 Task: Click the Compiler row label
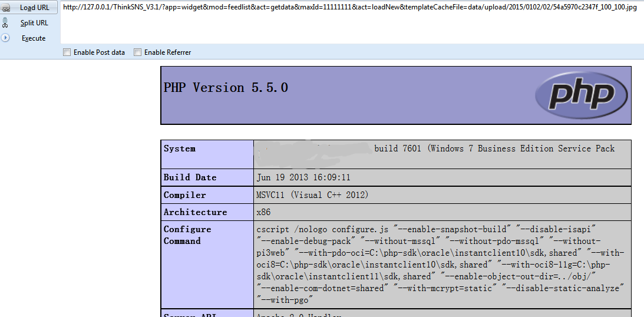click(x=184, y=195)
